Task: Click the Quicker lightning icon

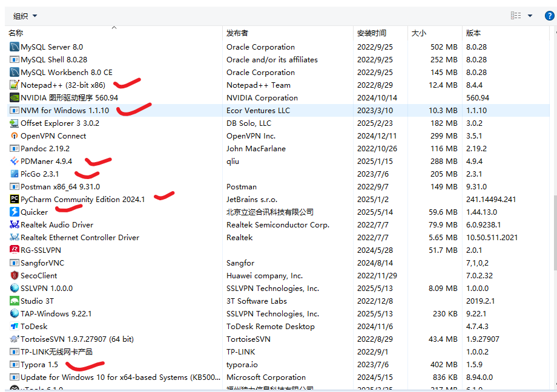Action: [14, 212]
